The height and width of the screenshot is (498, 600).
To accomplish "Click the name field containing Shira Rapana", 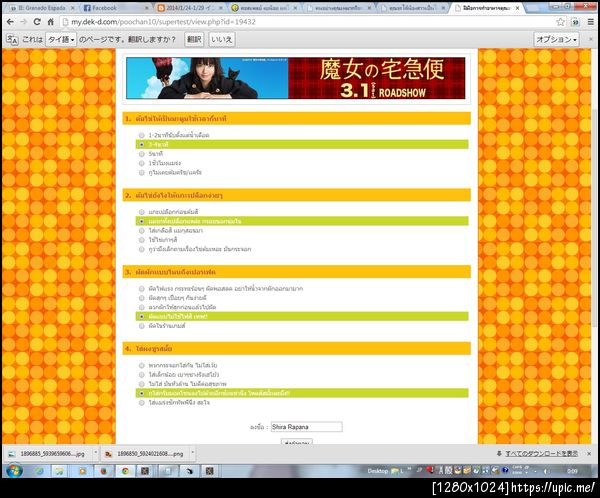I will [307, 427].
